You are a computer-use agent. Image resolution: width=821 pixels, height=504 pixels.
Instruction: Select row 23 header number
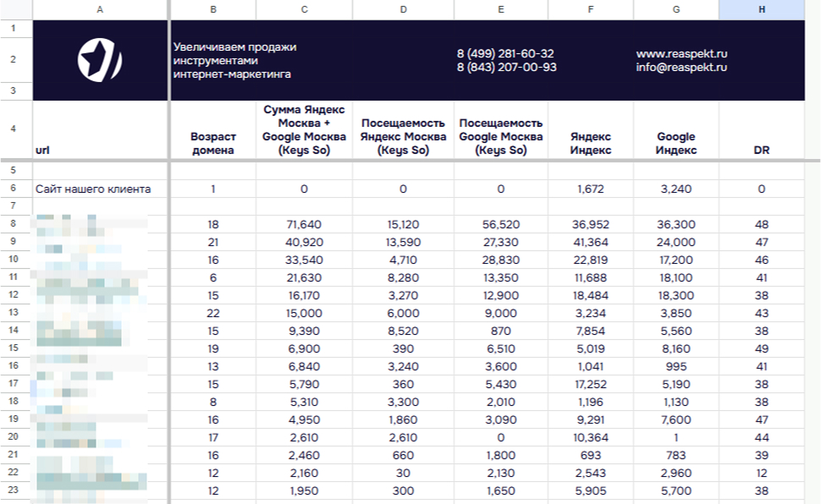[14, 491]
